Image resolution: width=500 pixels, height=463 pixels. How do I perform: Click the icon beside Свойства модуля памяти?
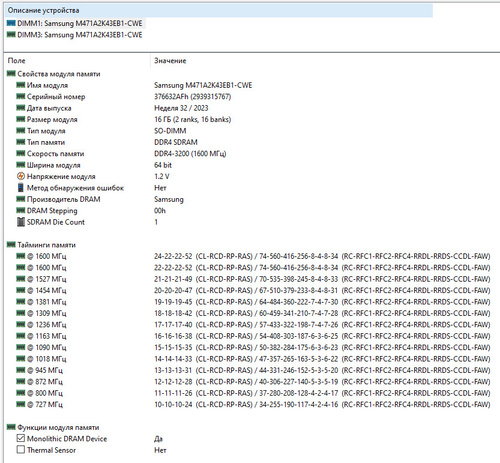[11, 74]
